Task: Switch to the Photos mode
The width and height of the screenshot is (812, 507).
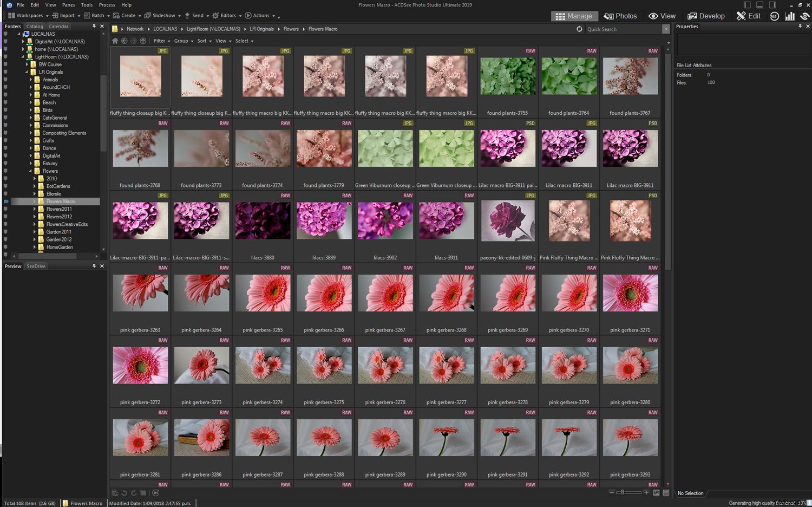Action: point(620,16)
